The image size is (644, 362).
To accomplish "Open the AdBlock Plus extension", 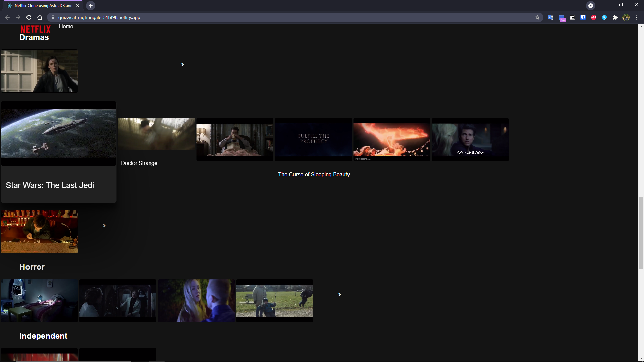I will point(594,17).
